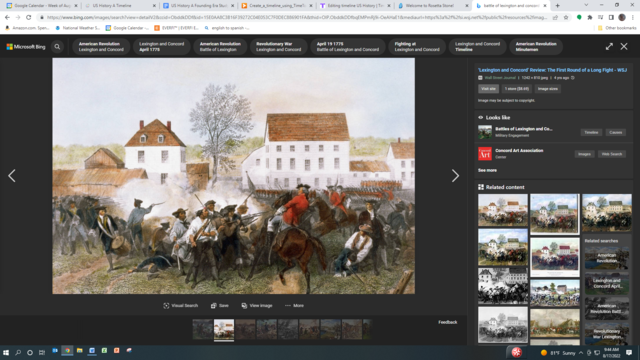Image resolution: width=640 pixels, height=360 pixels.
Task: Open a new browser tab with plus button
Action: (557, 6)
